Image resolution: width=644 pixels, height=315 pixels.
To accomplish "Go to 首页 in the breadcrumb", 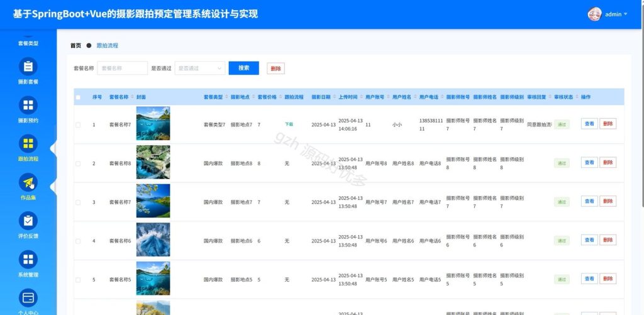I will point(75,46).
